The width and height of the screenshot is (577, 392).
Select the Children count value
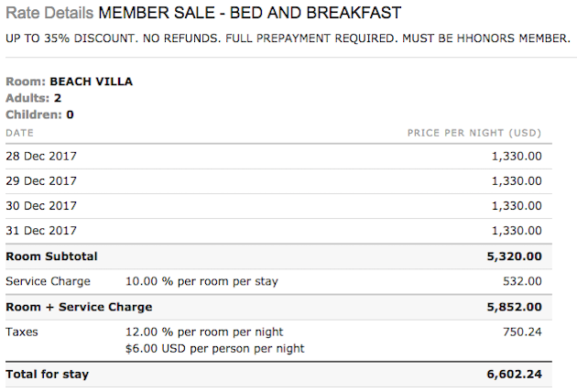[70, 114]
